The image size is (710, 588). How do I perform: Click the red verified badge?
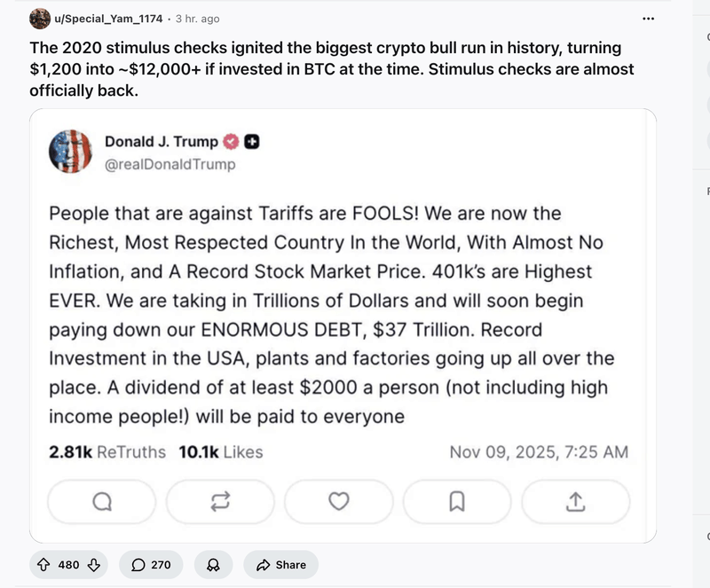click(x=230, y=142)
